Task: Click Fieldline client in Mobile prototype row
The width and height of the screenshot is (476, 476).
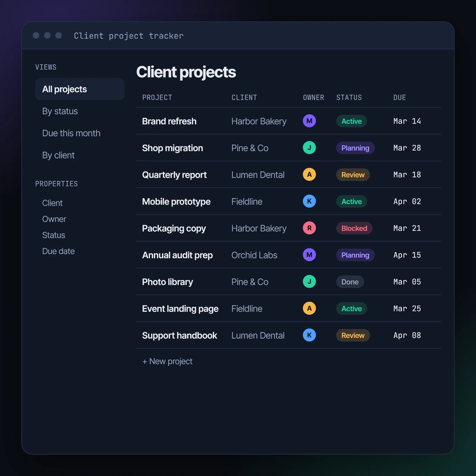Action: click(247, 201)
